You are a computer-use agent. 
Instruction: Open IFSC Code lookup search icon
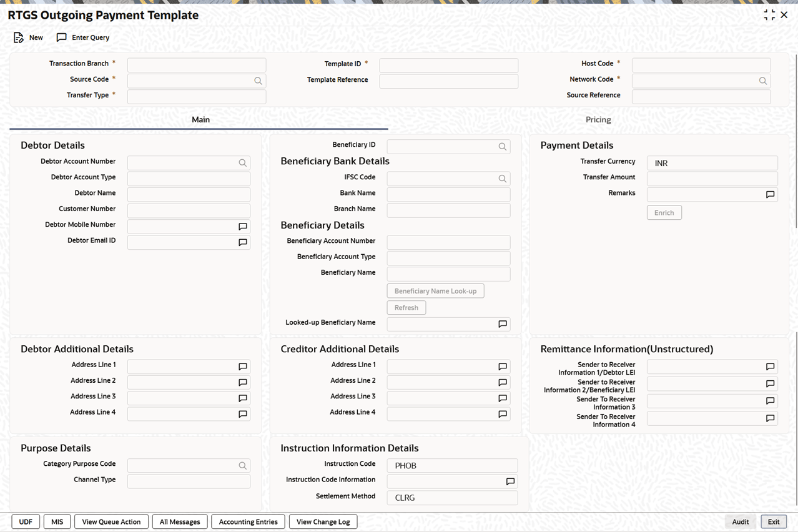tap(502, 178)
